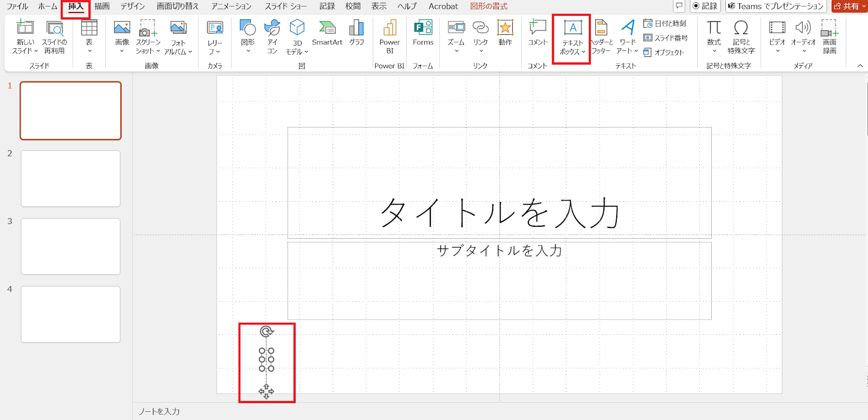Viewport: 868px width, 420px height.
Task: Switch to the 表示 tab
Action: tap(379, 7)
